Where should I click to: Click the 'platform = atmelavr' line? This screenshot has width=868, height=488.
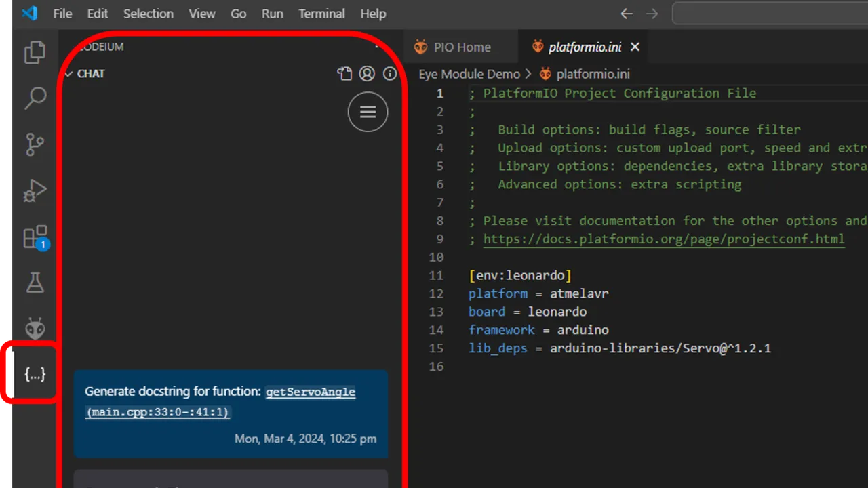[538, 293]
